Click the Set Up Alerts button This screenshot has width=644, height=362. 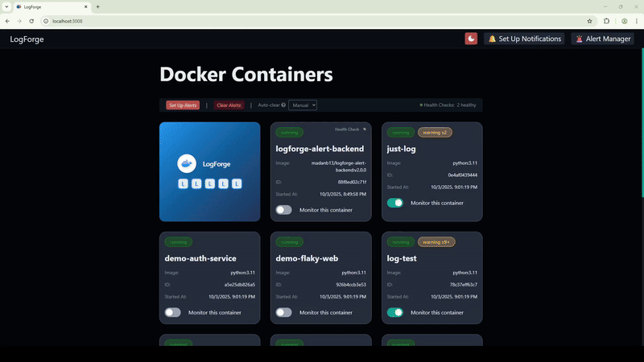click(x=183, y=105)
